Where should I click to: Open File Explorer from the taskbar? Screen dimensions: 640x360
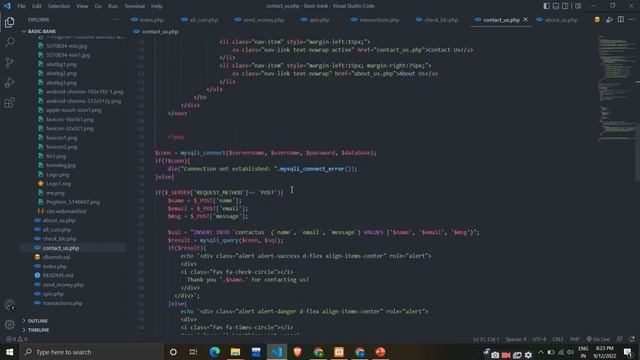pyautogui.click(x=236, y=352)
